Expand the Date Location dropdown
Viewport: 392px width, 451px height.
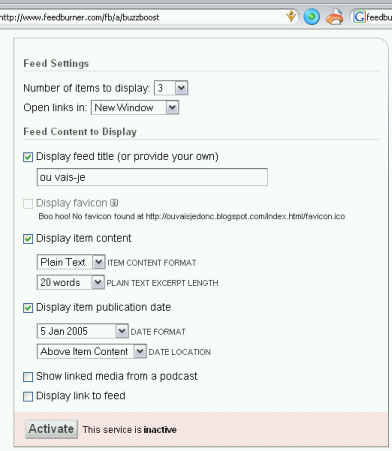(x=92, y=351)
